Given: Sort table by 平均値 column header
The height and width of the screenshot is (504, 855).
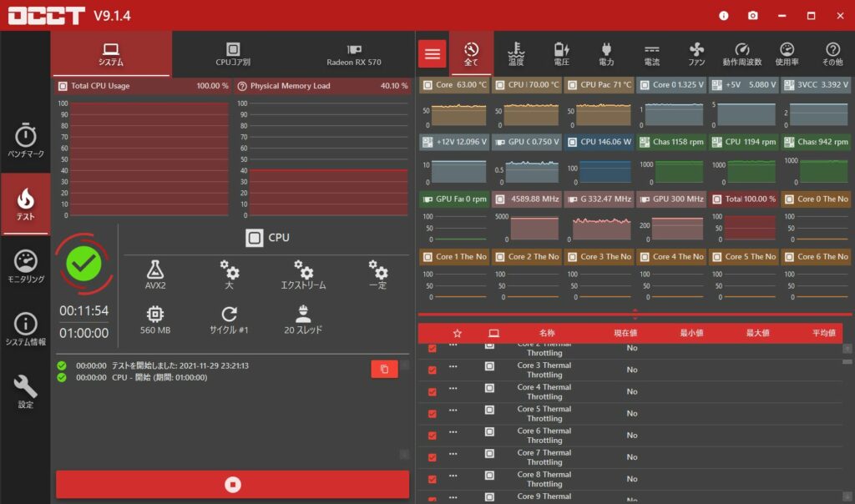Looking at the screenshot, I should click(823, 333).
